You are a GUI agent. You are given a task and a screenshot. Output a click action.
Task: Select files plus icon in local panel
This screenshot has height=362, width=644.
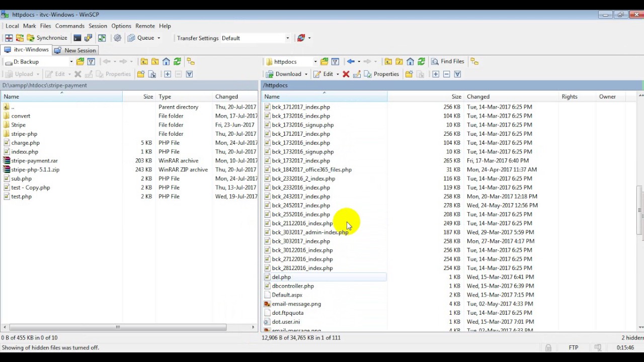point(168,74)
